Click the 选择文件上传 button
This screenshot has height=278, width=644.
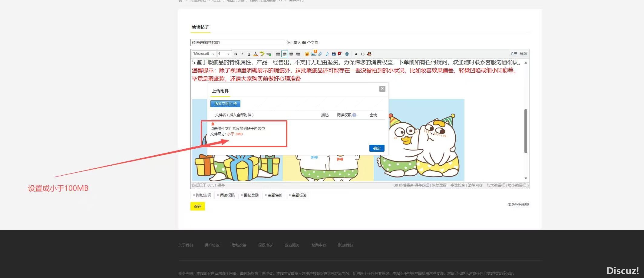point(225,104)
